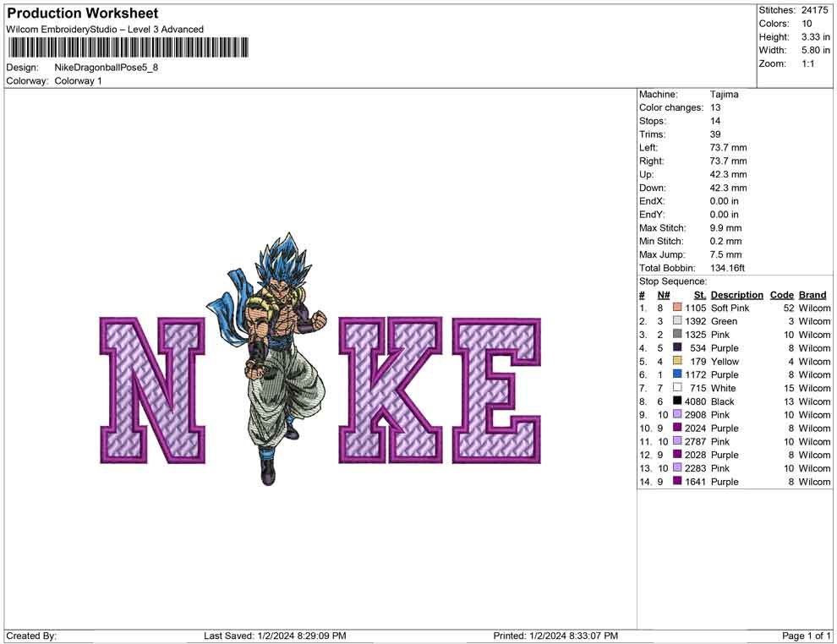Screen dimensions: 837x644
Task: Click the Trims value 39
Action: [715, 134]
